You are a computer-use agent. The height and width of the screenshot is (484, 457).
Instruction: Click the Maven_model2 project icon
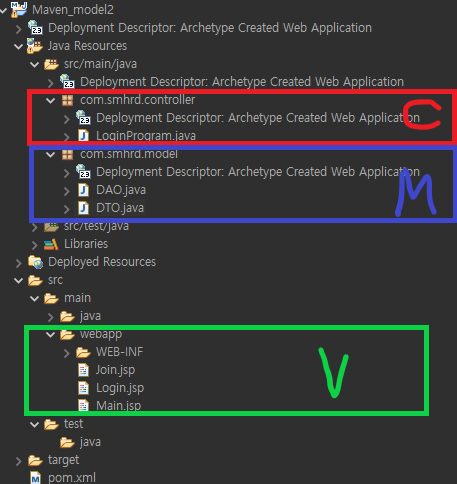(19, 10)
